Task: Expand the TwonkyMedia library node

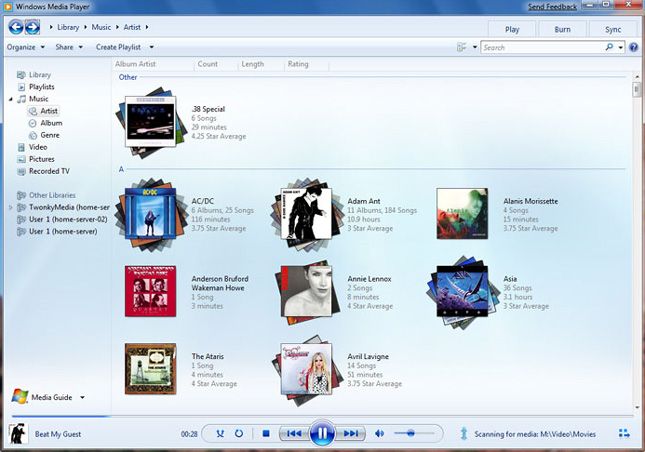Action: 11,207
